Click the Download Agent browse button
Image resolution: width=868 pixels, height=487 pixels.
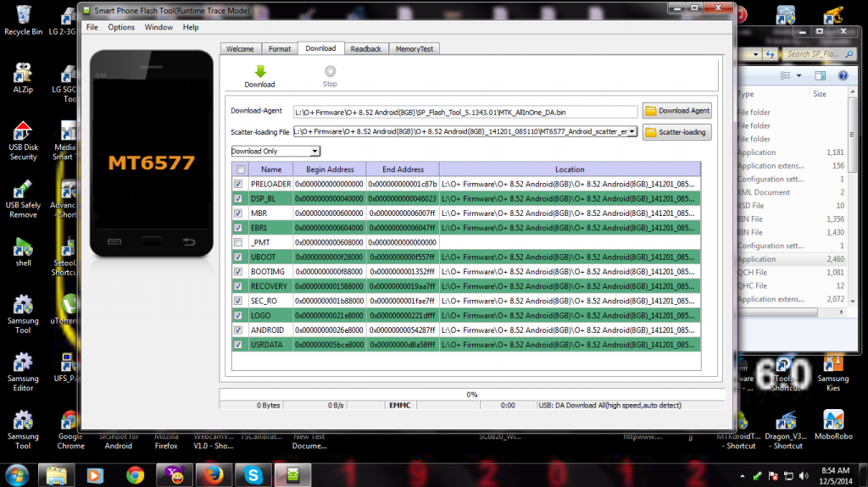(x=676, y=111)
